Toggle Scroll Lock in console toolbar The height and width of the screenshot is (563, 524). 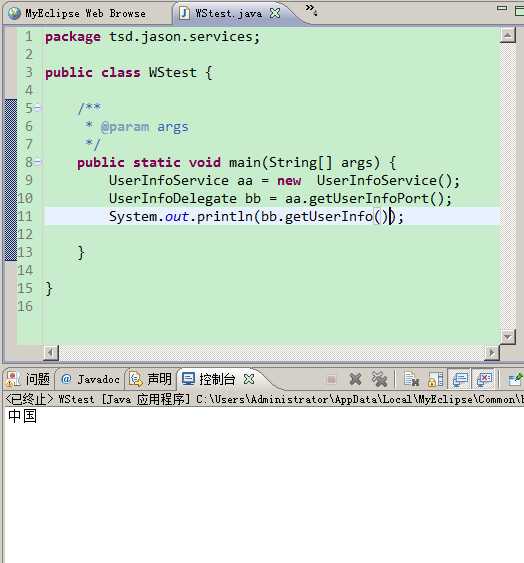point(435,379)
